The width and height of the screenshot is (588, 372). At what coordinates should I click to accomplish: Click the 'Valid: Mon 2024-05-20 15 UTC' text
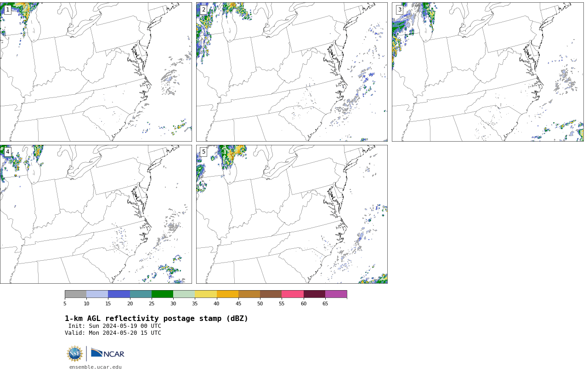[113, 333]
